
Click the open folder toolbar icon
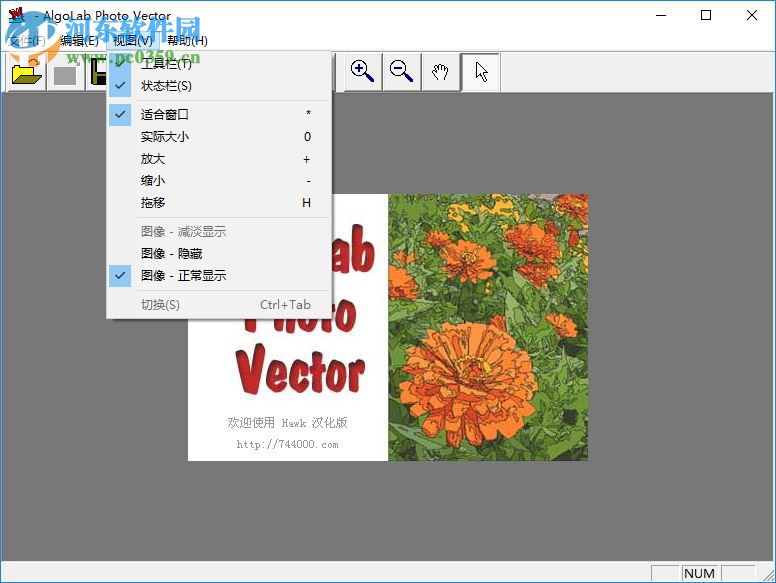coord(26,73)
